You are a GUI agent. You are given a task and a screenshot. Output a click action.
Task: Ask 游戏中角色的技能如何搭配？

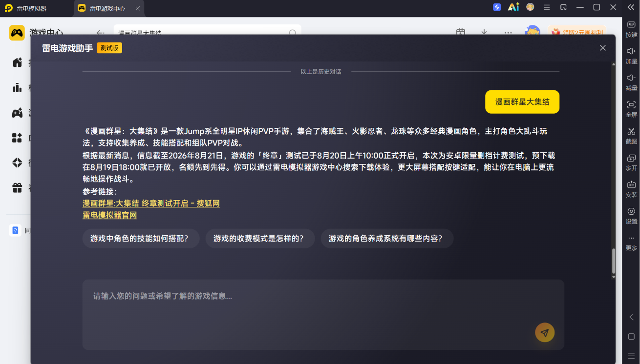click(141, 239)
